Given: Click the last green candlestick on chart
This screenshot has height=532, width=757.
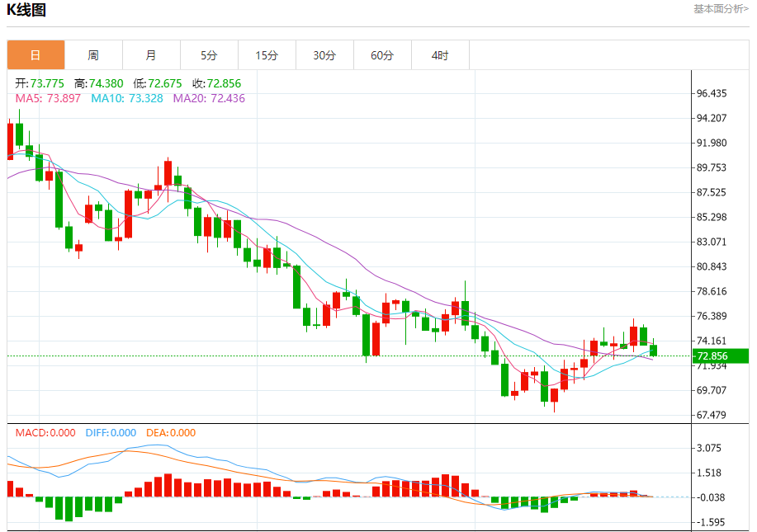Looking at the screenshot, I should tap(654, 351).
